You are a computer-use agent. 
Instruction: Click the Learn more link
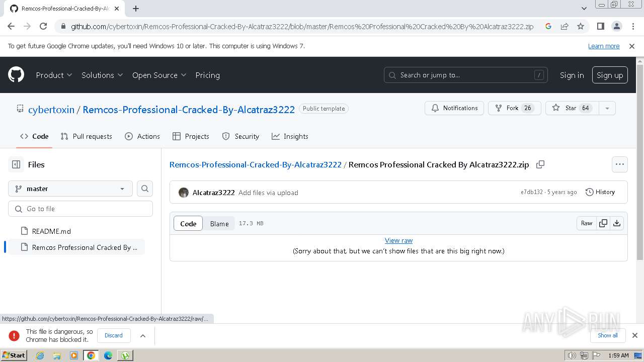(x=604, y=46)
